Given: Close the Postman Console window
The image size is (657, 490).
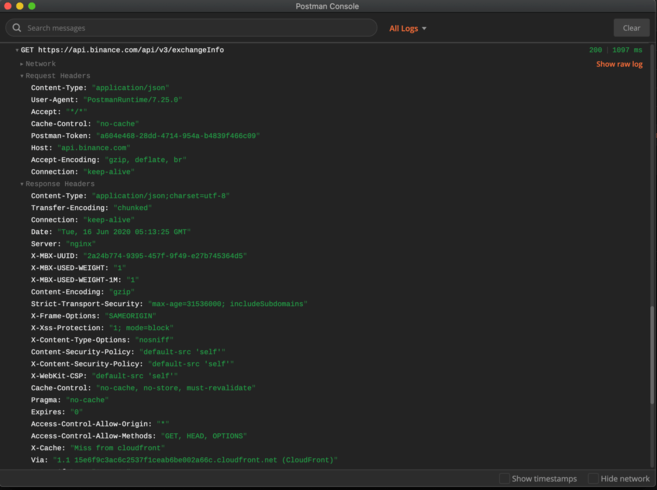Looking at the screenshot, I should point(8,6).
